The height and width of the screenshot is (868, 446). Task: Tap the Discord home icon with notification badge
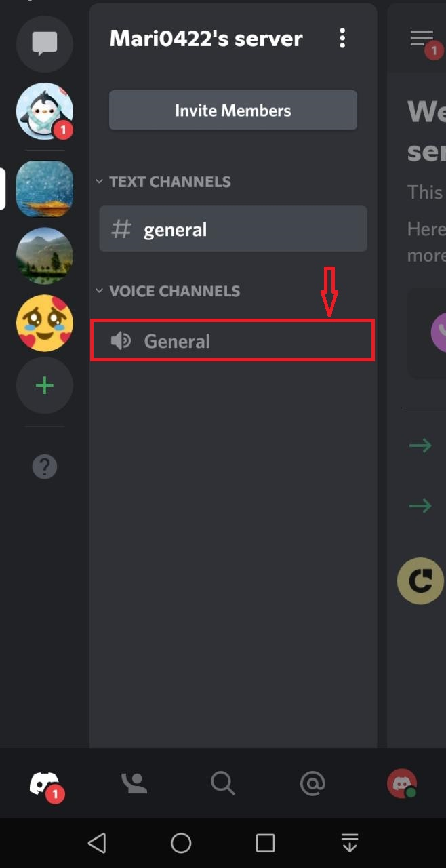coord(45,783)
